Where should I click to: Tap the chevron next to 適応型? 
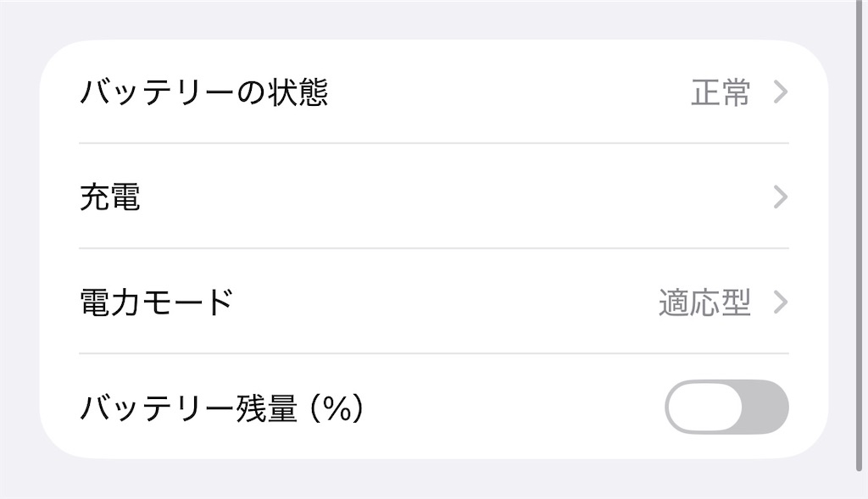[x=778, y=302]
